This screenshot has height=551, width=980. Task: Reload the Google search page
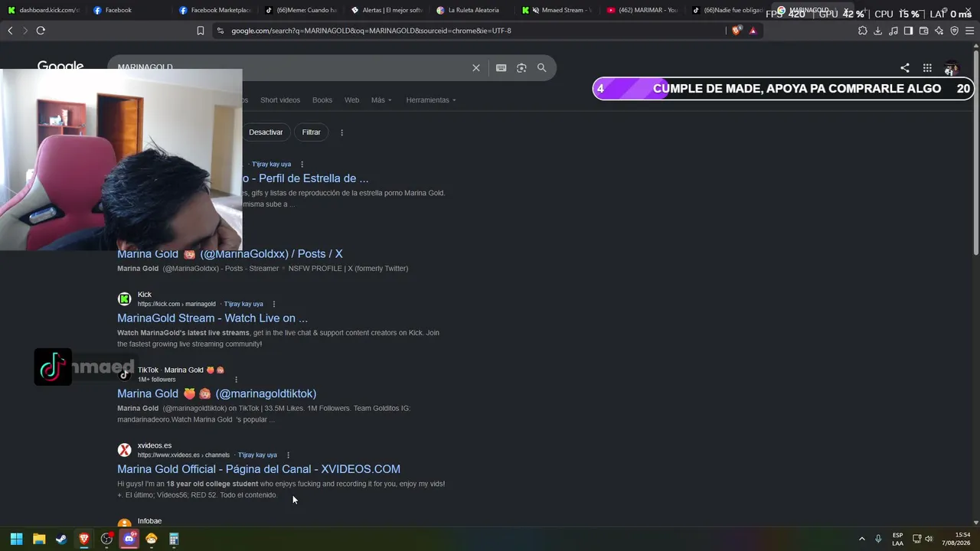coord(41,31)
